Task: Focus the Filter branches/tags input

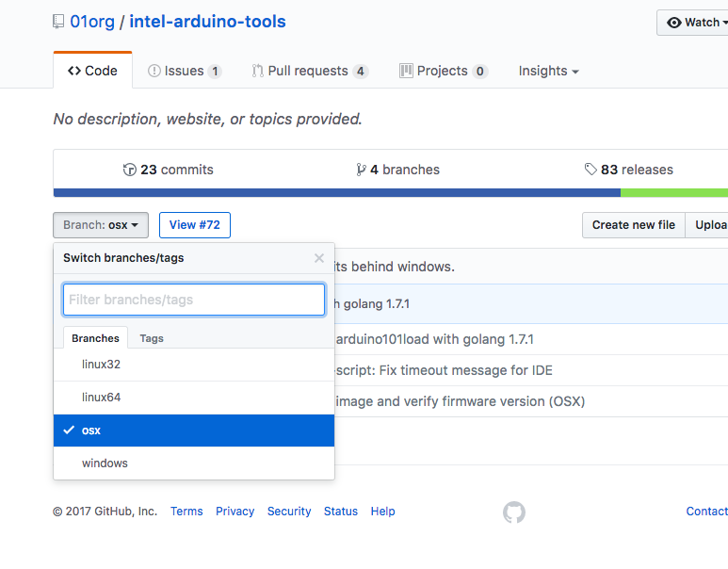Action: [194, 300]
